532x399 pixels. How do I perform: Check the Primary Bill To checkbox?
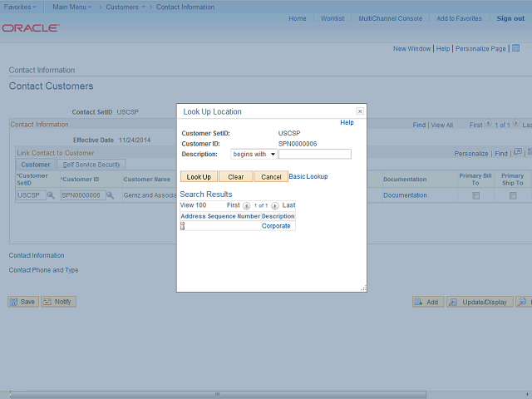pos(476,196)
